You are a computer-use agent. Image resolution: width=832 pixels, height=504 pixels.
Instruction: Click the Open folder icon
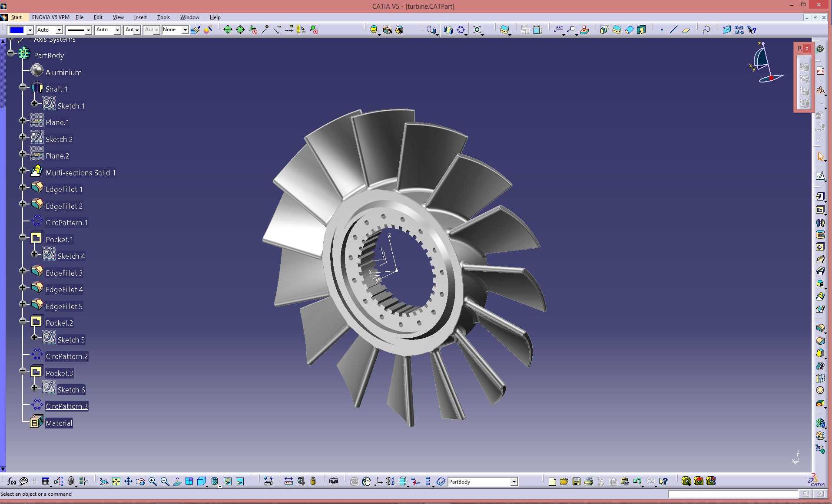click(x=564, y=481)
